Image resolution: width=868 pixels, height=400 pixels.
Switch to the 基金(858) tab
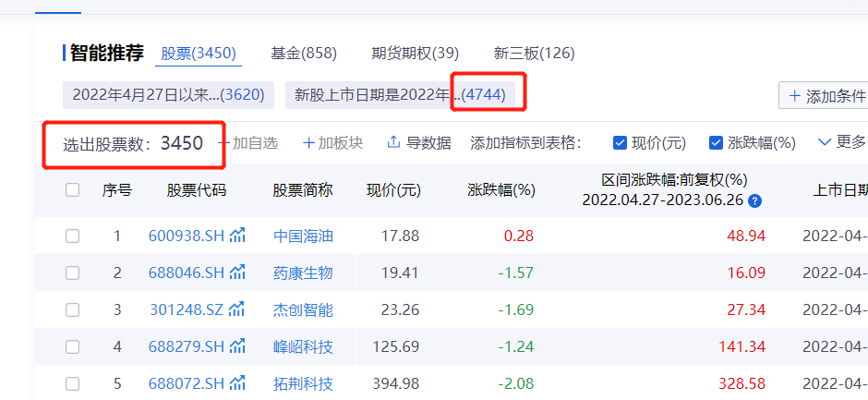(304, 54)
